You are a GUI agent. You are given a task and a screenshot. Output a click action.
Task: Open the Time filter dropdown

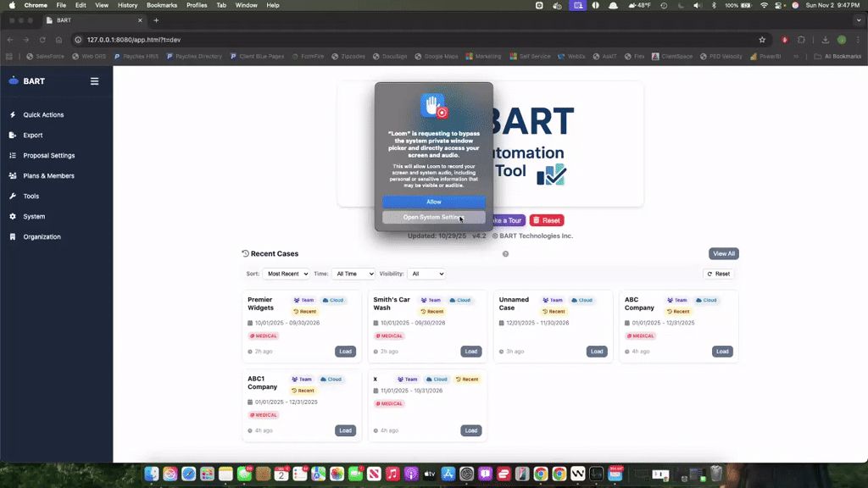[353, 274]
